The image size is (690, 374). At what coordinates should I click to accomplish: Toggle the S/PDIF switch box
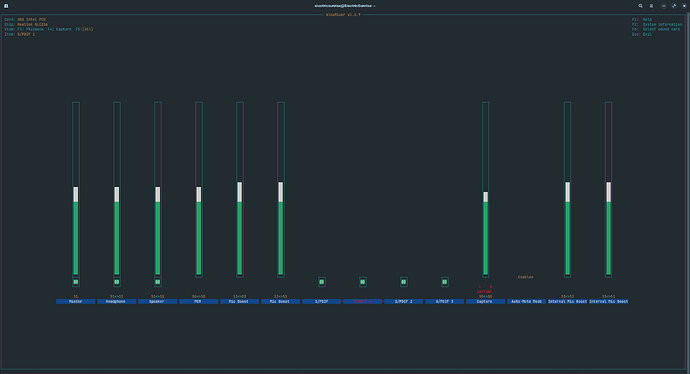click(322, 282)
